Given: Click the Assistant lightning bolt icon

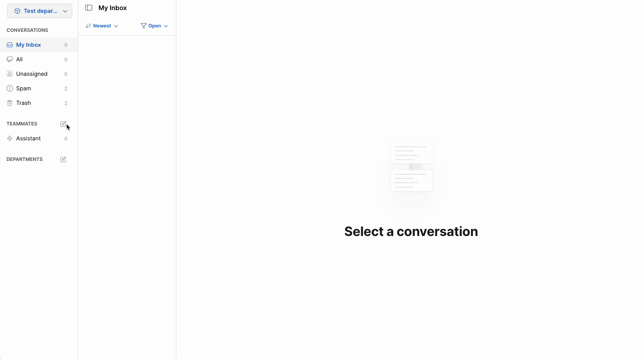Looking at the screenshot, I should [10, 138].
